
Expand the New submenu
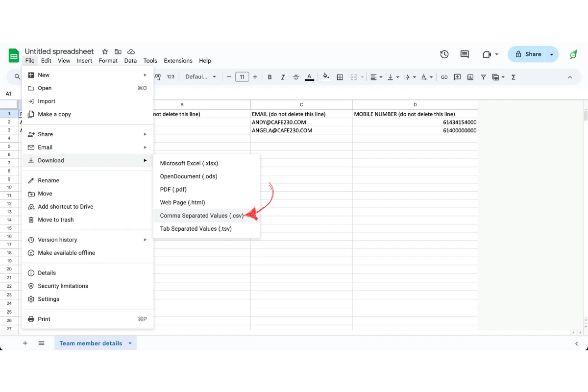[88, 75]
